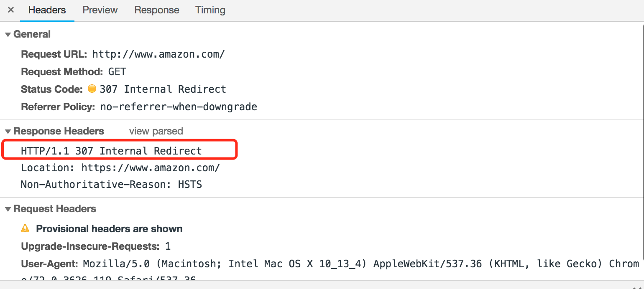This screenshot has width=644, height=289.
Task: Stay on the Headers tab by clicking it
Action: click(x=46, y=10)
